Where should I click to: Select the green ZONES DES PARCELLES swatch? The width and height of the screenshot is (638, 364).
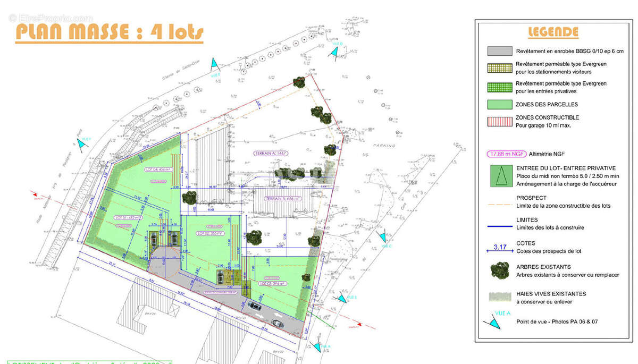tap(498, 104)
